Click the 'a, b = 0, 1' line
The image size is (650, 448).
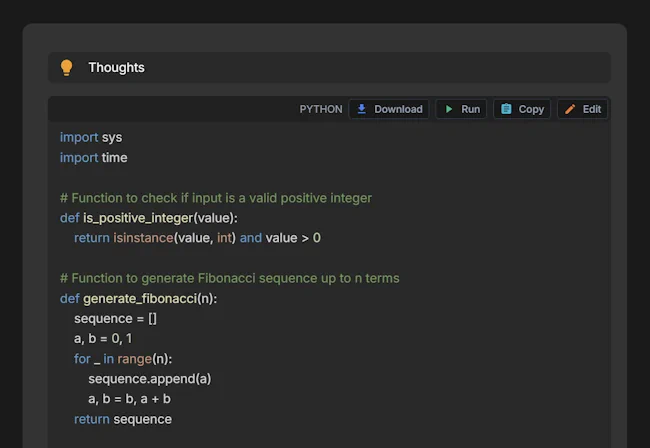103,339
